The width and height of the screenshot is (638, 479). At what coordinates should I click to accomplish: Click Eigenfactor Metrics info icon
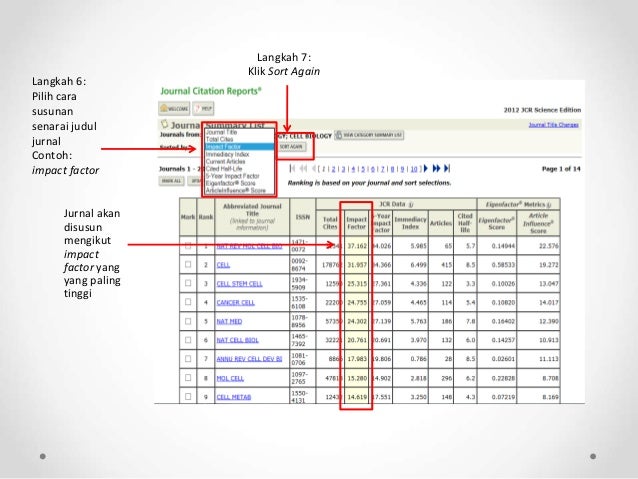[x=549, y=205]
